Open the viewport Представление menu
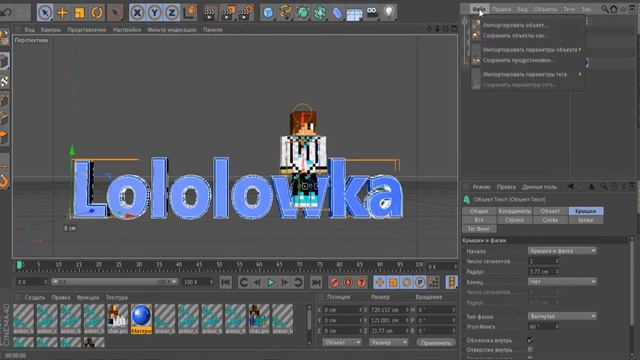 87,30
